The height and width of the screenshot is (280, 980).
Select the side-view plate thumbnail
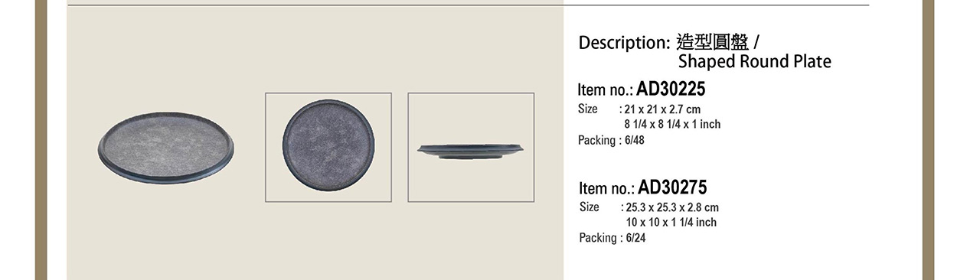click(471, 148)
